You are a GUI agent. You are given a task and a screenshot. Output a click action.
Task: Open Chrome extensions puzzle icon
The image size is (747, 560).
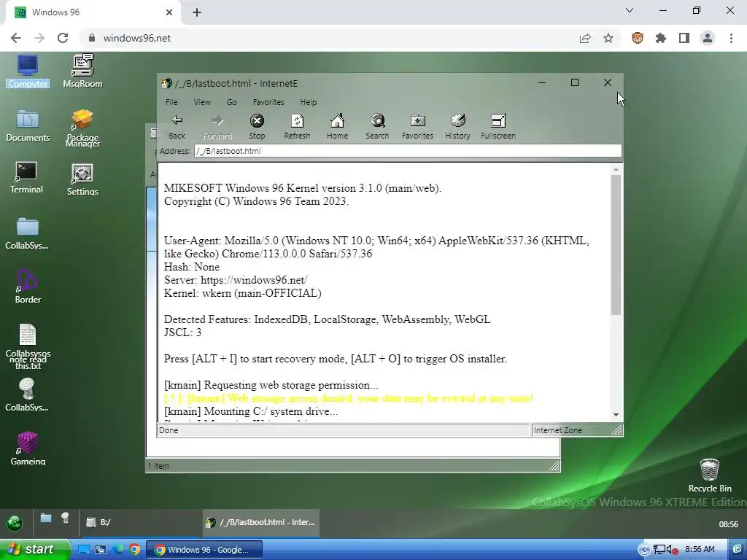click(x=661, y=38)
